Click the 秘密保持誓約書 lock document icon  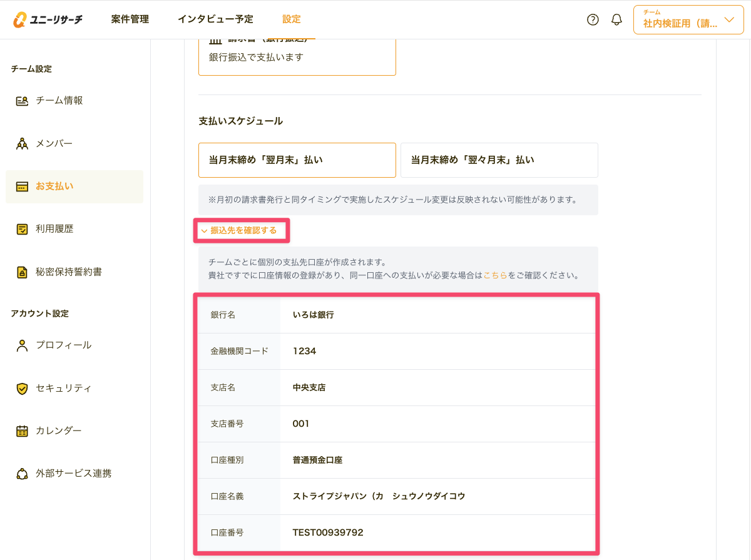coord(23,272)
